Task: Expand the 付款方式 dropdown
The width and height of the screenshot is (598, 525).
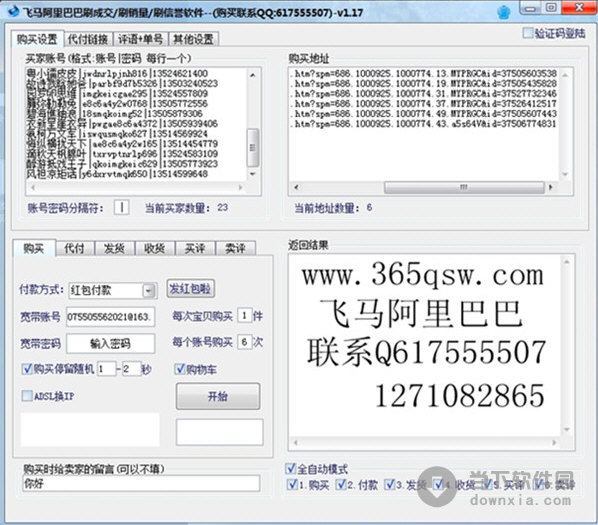Action: pyautogui.click(x=149, y=291)
